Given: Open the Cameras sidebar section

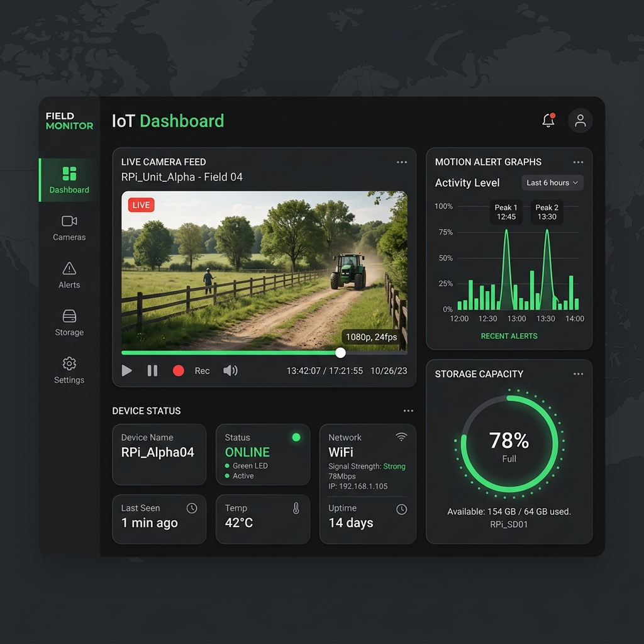Looking at the screenshot, I should tap(69, 228).
